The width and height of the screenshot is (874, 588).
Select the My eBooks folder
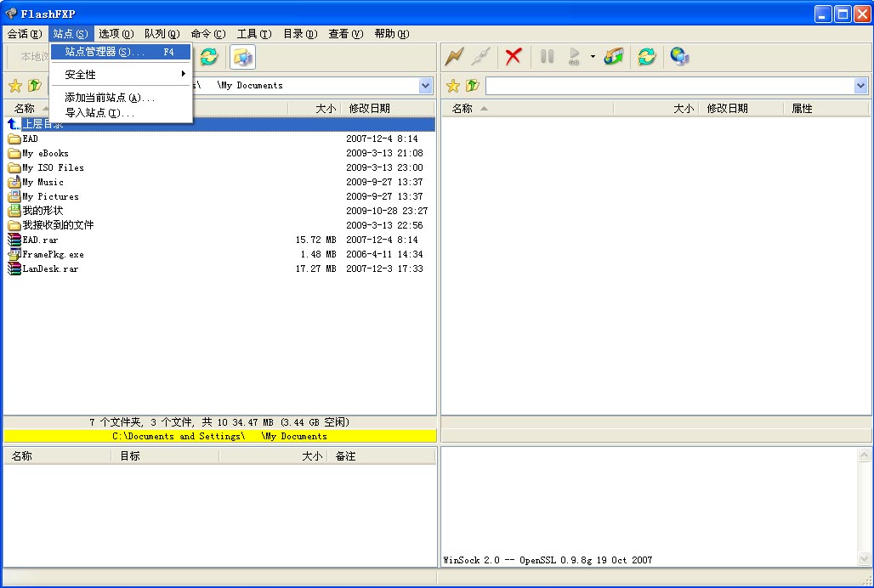pyautogui.click(x=45, y=153)
